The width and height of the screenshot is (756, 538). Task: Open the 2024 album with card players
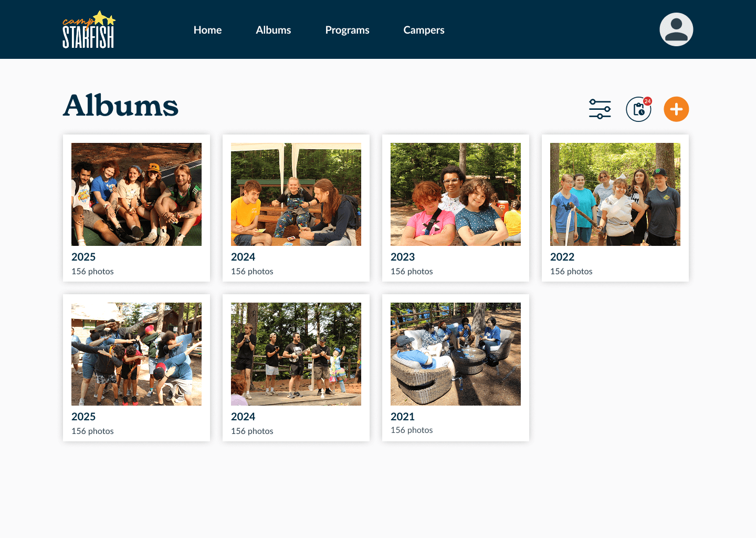click(x=296, y=194)
